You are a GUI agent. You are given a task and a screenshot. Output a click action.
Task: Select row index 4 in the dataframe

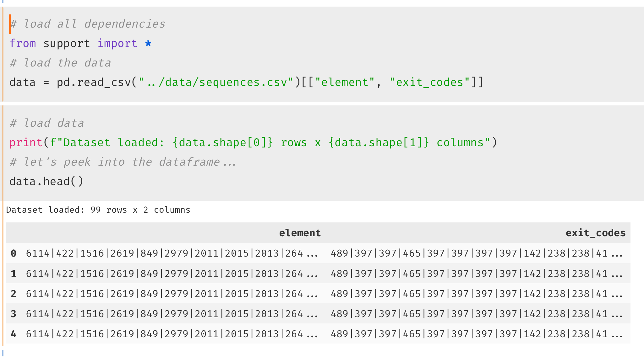[x=14, y=334]
